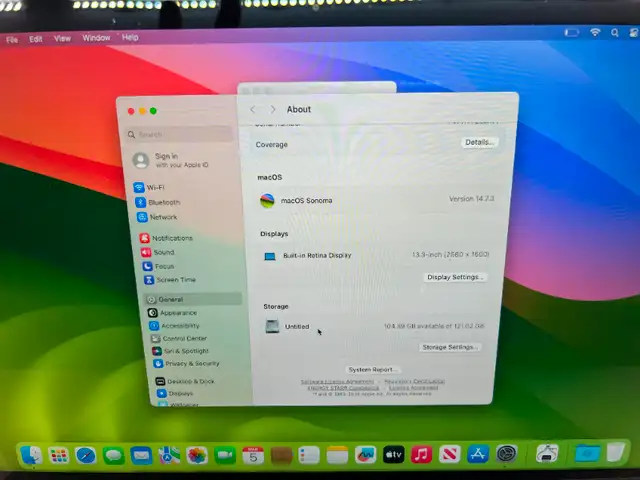The image size is (640, 480).
Task: Open News from the Dock
Action: coord(449,454)
